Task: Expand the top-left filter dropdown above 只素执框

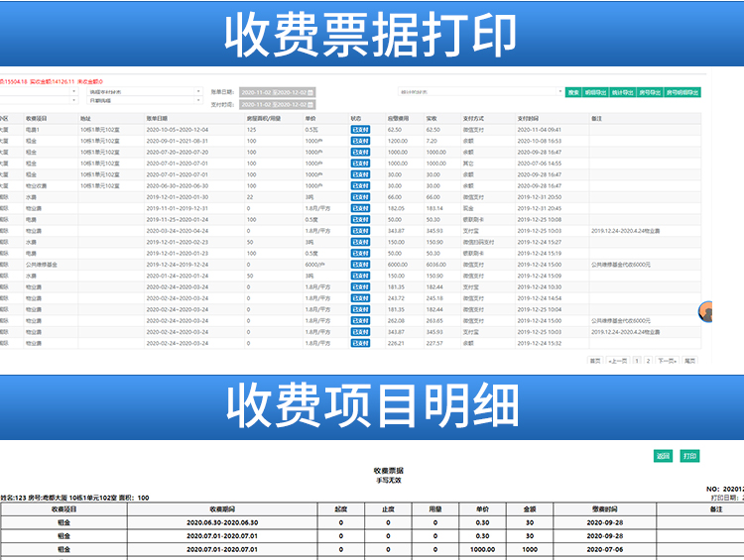Action: [x=144, y=91]
